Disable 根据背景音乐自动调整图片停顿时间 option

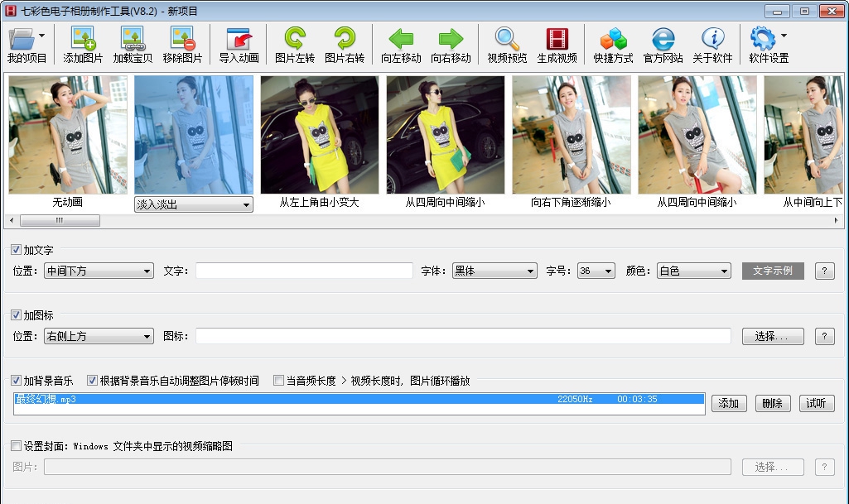(x=91, y=381)
